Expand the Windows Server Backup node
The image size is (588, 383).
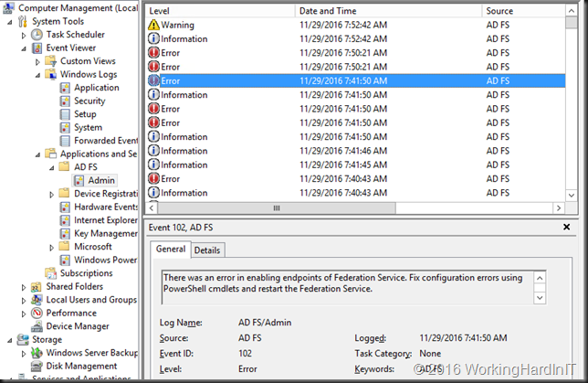(x=24, y=354)
